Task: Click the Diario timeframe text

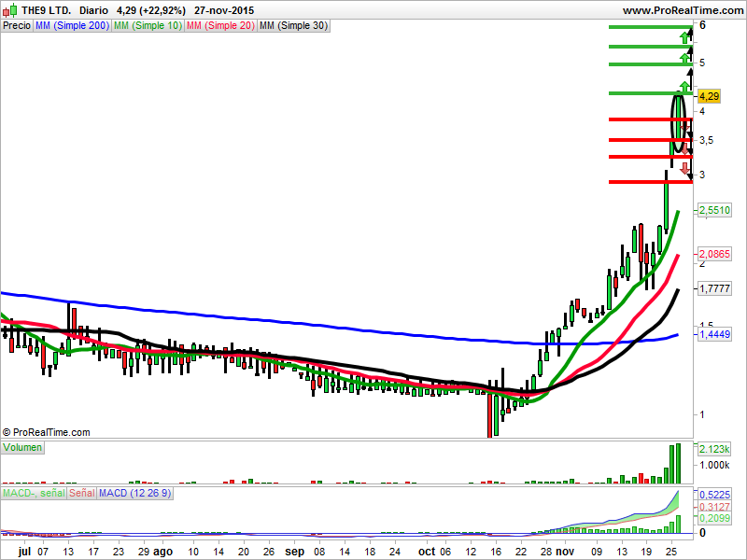Action: [93, 10]
